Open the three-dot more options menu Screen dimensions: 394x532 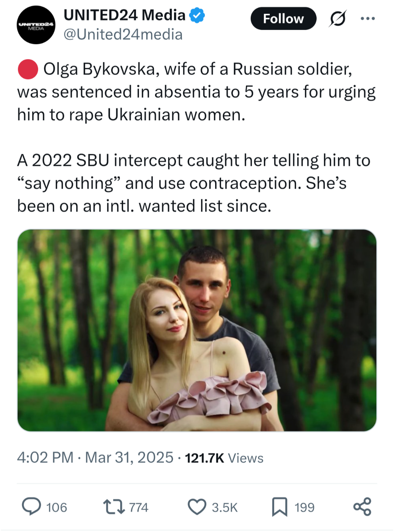click(368, 18)
